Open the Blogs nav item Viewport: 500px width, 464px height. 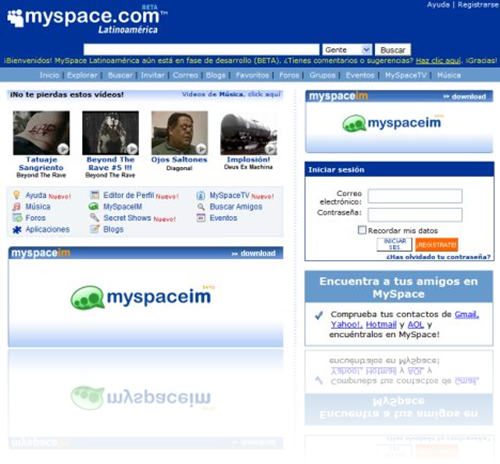coord(216,75)
